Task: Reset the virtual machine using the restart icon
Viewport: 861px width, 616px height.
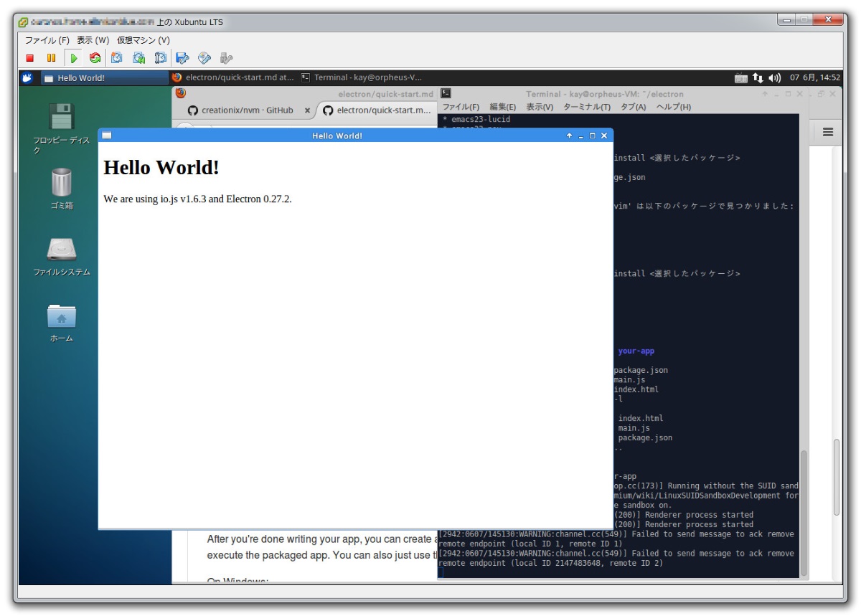Action: 95,58
